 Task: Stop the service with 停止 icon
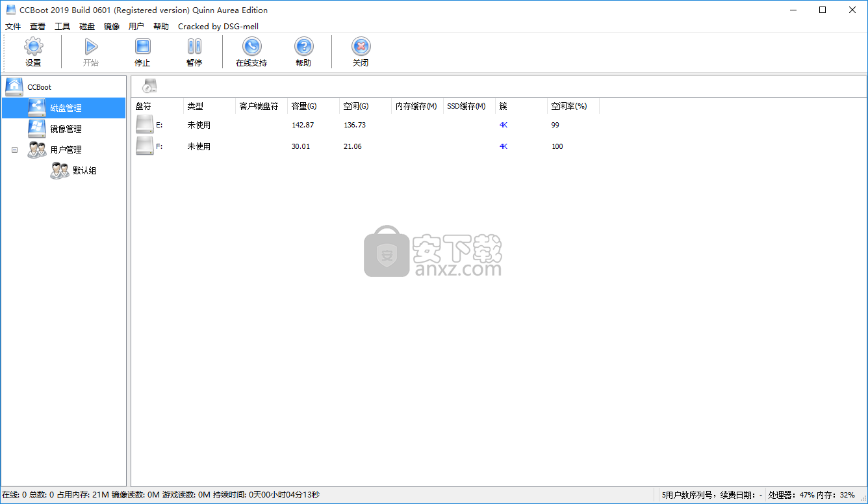(142, 46)
